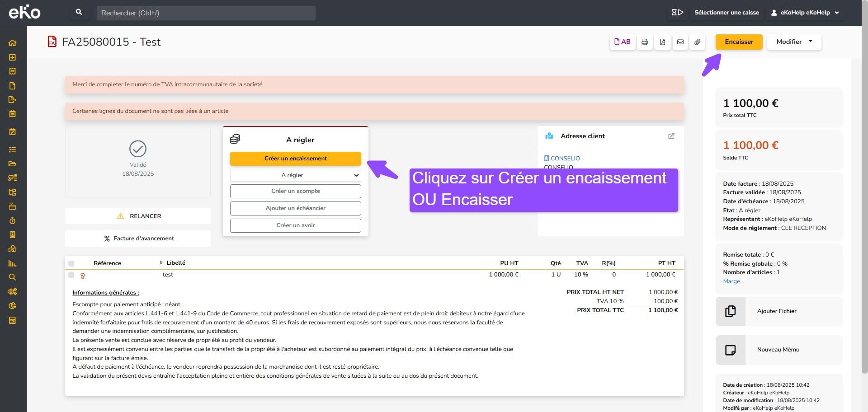Click the PDF export icon
The image size is (868, 412).
pyautogui.click(x=662, y=42)
